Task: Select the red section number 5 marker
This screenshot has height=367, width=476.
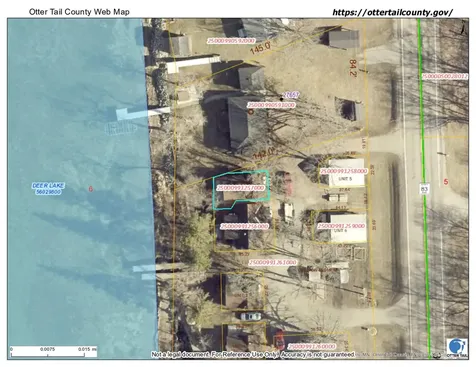Action: 446,182
